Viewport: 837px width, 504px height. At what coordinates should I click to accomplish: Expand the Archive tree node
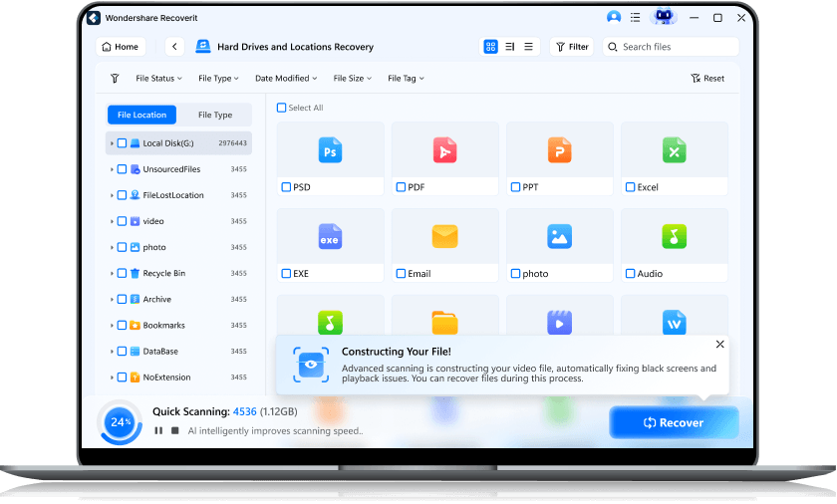pos(112,300)
